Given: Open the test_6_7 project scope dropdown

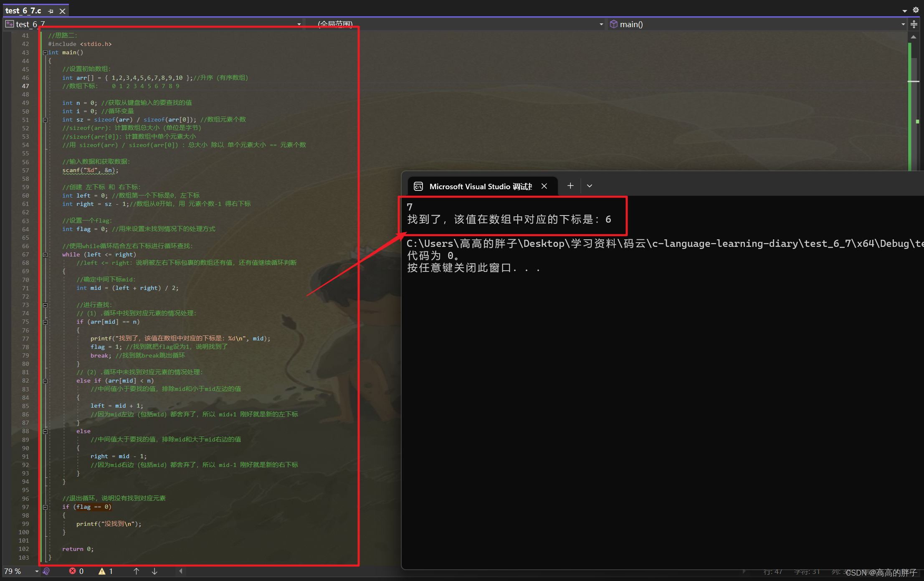Looking at the screenshot, I should click(x=299, y=24).
